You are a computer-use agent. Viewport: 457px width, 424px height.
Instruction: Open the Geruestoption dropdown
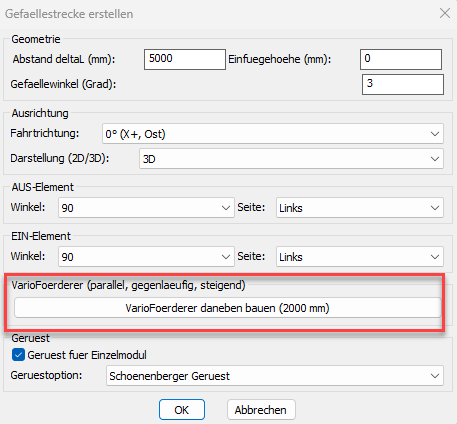pyautogui.click(x=275, y=376)
